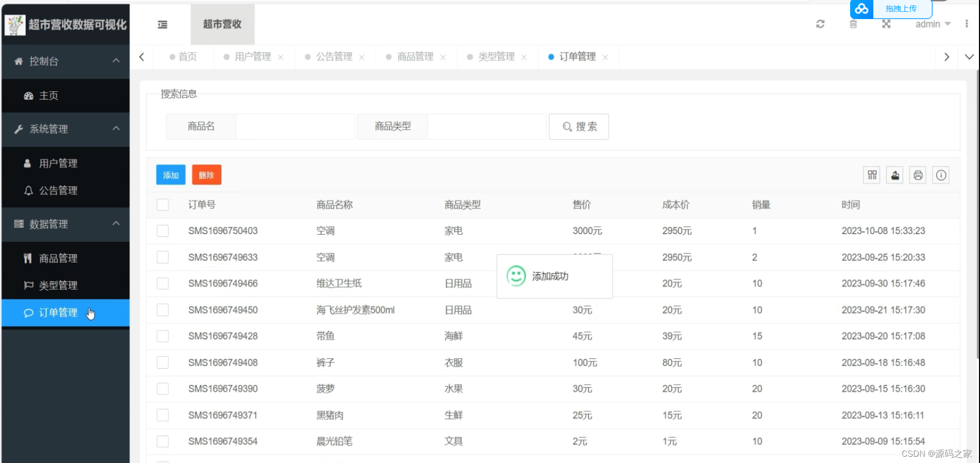Click the 时间 column header

851,205
